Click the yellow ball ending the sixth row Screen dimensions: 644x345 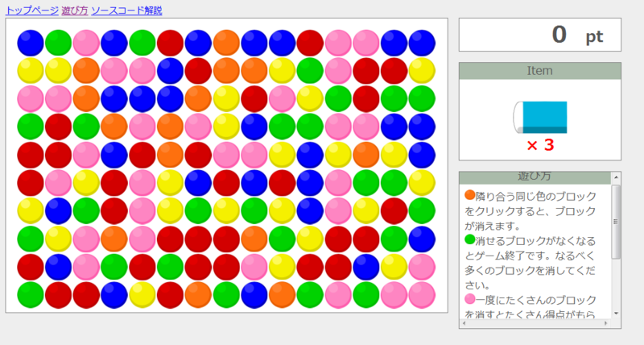point(422,183)
